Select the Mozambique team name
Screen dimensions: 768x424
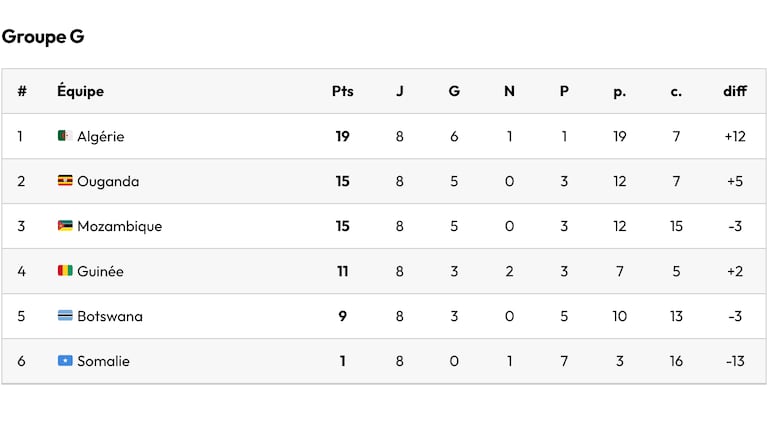pyautogui.click(x=120, y=227)
